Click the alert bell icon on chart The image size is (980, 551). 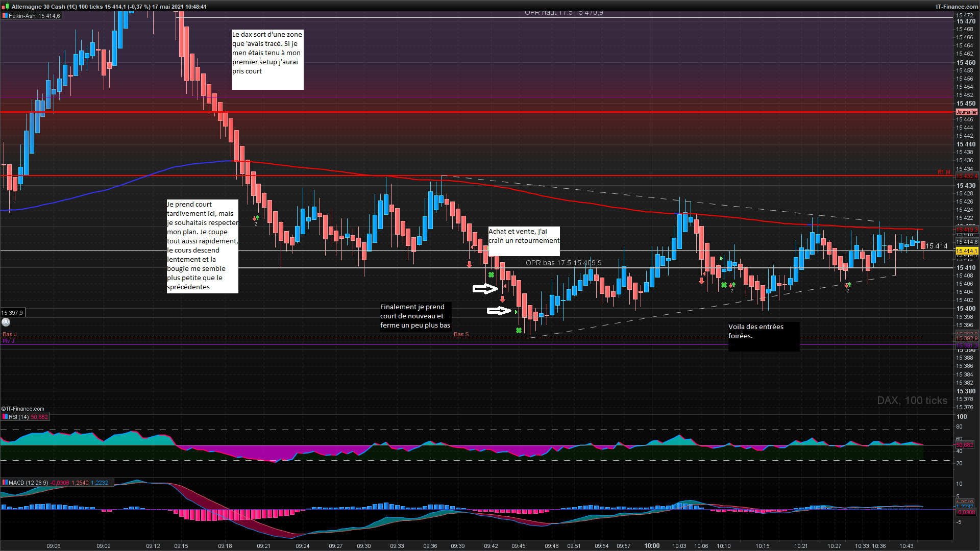tap(6, 322)
